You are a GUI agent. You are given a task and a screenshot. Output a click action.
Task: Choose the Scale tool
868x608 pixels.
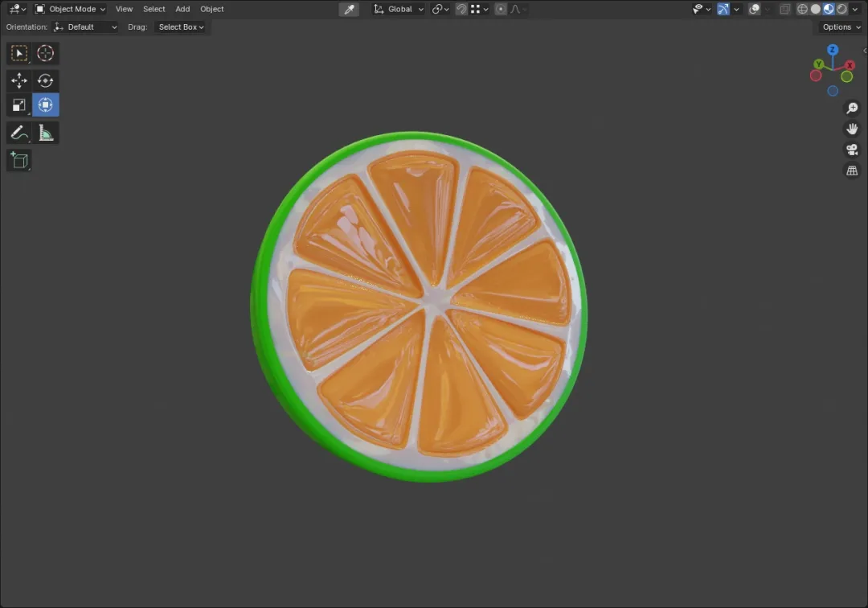(x=18, y=105)
